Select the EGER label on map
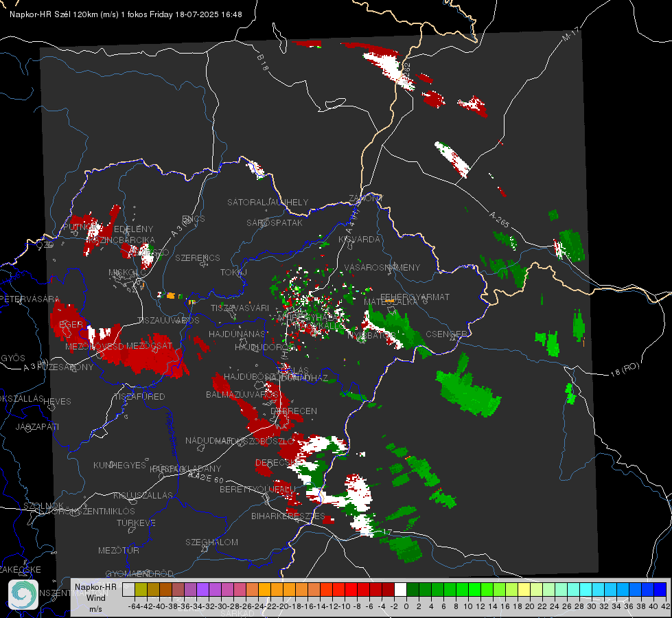Image resolution: width=672 pixels, height=618 pixels. (x=71, y=324)
